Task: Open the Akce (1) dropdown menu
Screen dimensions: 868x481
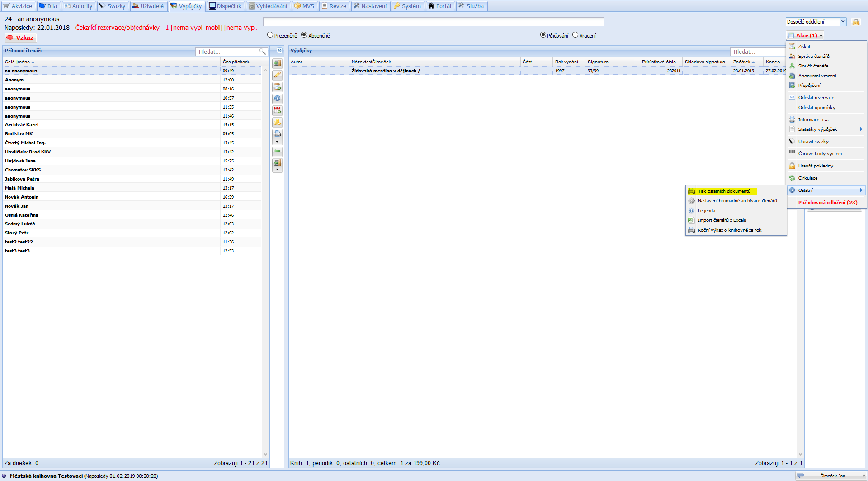Action: (806, 35)
